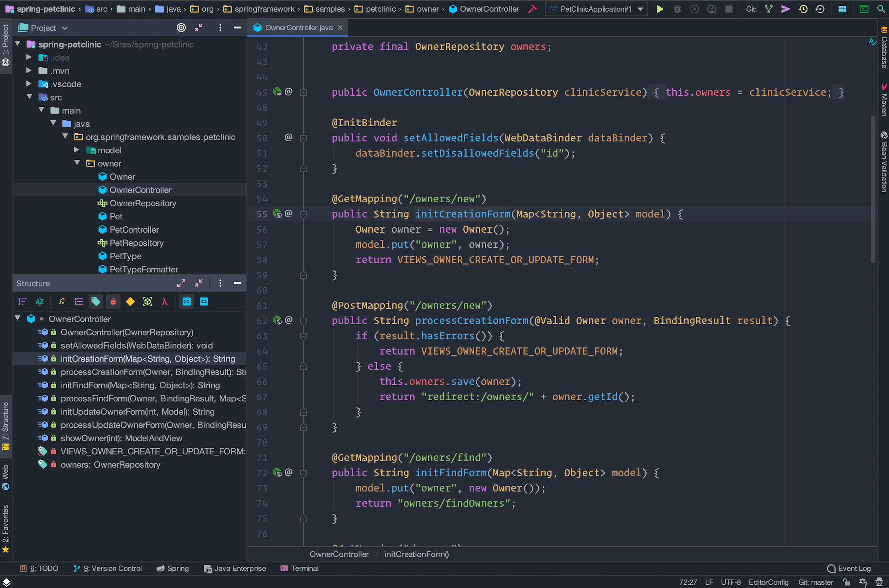
Task: Click the editor vertical scrollbar
Action: 872,189
